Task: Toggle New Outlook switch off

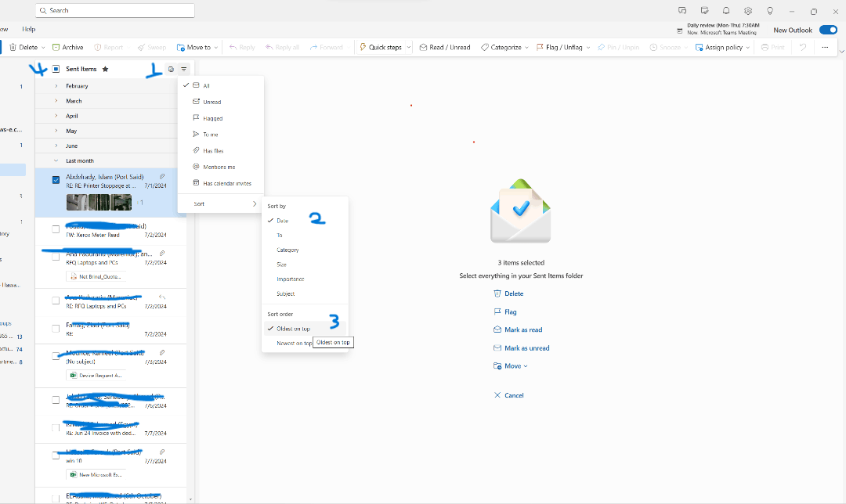Action: click(x=828, y=29)
